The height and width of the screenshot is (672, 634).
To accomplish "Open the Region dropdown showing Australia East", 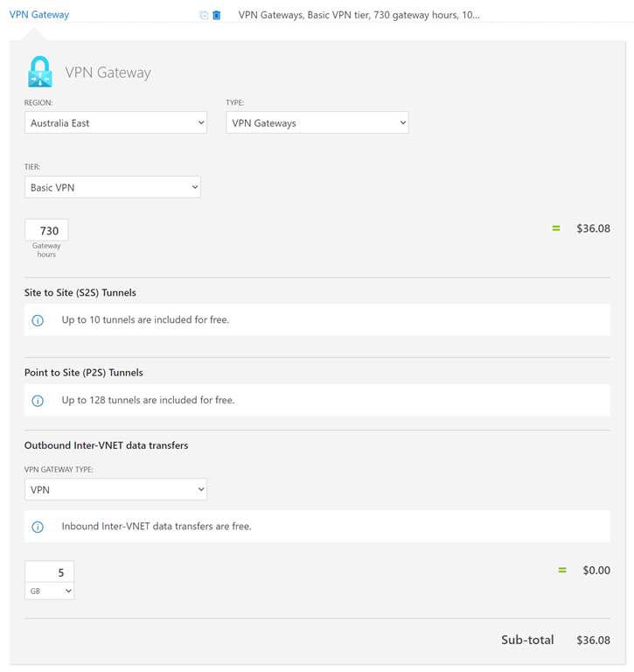I will click(x=115, y=123).
